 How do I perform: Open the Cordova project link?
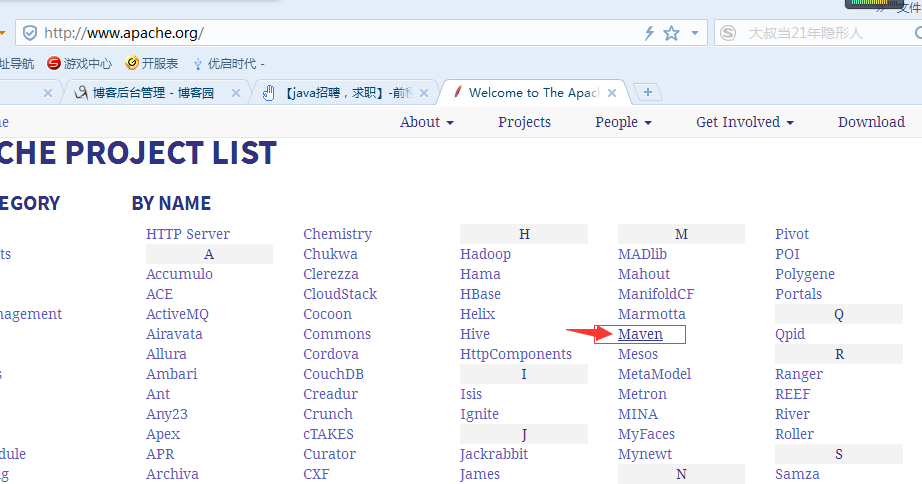pos(330,354)
